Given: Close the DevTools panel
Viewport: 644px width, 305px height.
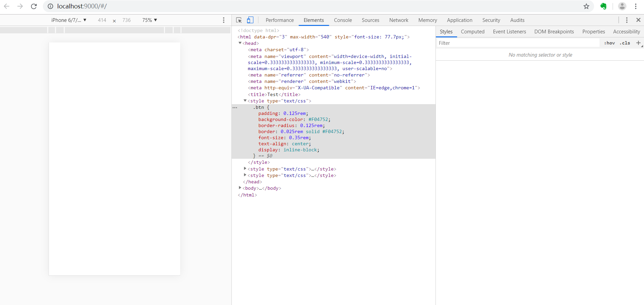Looking at the screenshot, I should click(x=638, y=20).
